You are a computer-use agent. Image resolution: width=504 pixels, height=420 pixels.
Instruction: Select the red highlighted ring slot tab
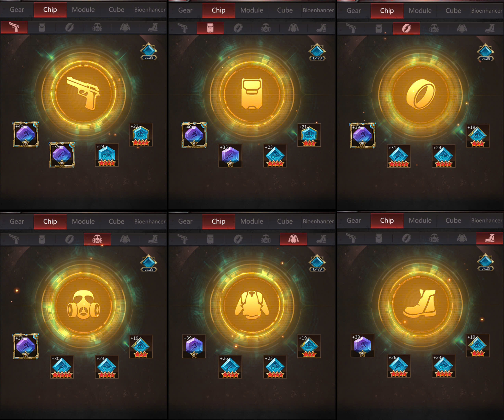406,28
